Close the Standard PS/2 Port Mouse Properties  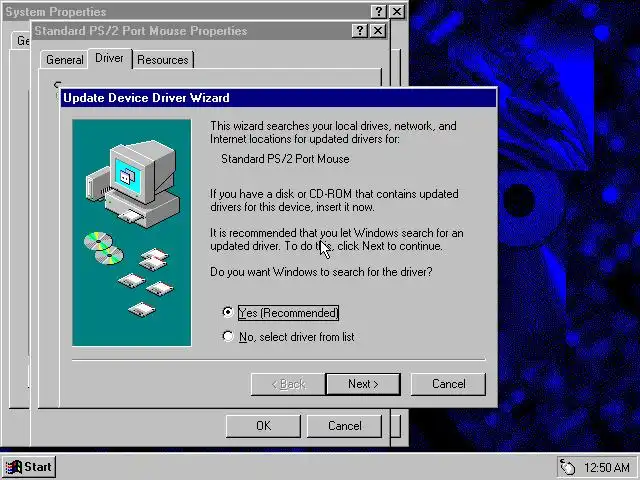pyautogui.click(x=378, y=31)
